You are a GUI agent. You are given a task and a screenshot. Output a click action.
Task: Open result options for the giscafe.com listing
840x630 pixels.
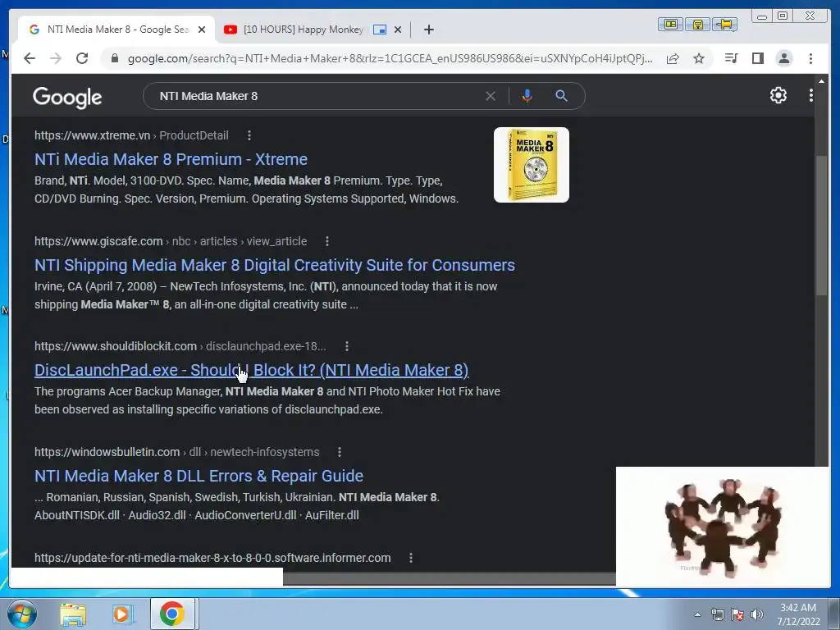click(x=326, y=241)
